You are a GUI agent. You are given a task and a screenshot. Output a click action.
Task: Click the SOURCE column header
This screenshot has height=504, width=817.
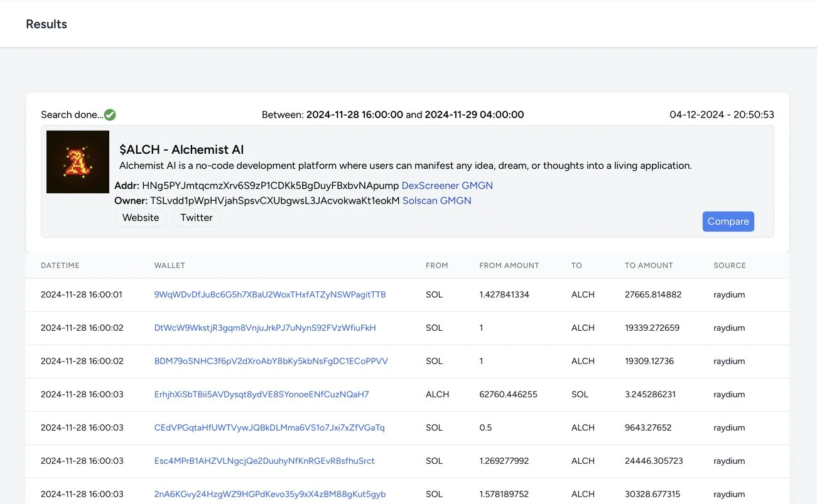pyautogui.click(x=730, y=265)
